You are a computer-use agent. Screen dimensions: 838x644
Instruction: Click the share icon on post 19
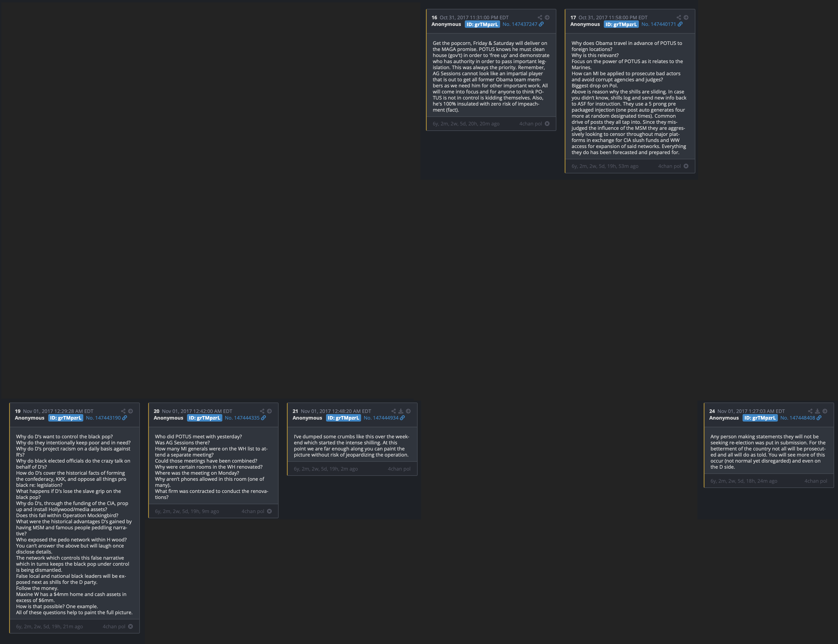click(123, 411)
